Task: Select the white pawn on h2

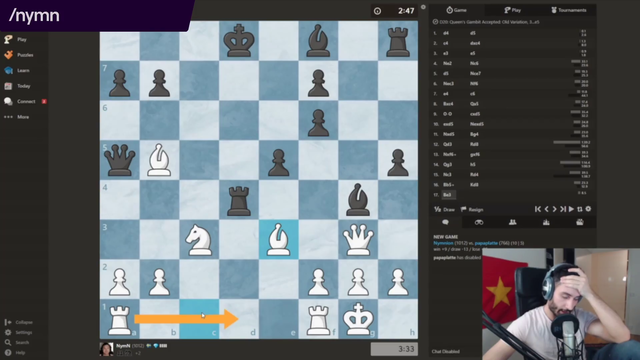Action: click(x=398, y=280)
